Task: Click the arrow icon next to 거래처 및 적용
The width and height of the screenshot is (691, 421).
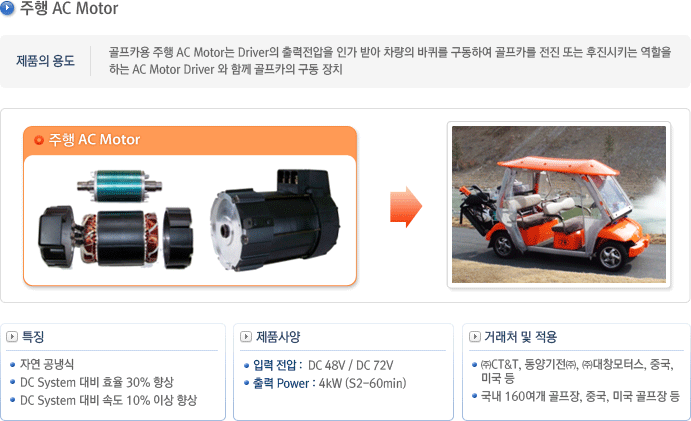Action: pos(475,337)
